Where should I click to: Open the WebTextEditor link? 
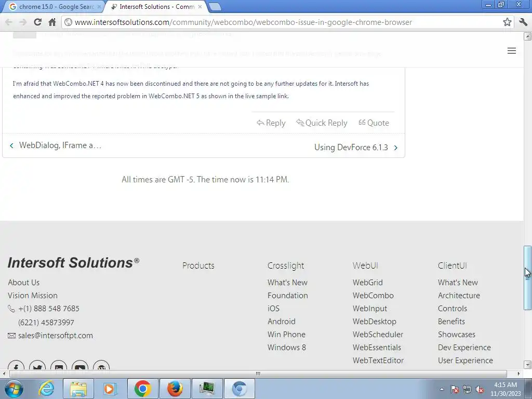tap(378, 361)
